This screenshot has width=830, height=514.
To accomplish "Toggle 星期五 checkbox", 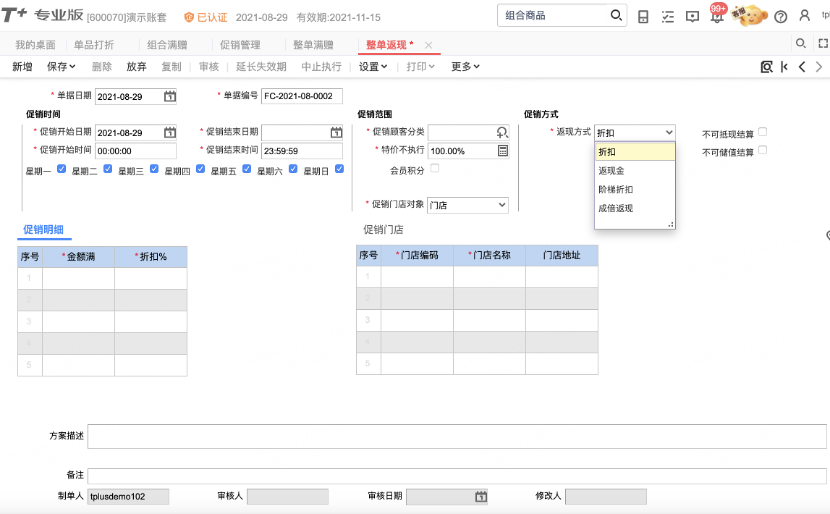I will pos(247,169).
